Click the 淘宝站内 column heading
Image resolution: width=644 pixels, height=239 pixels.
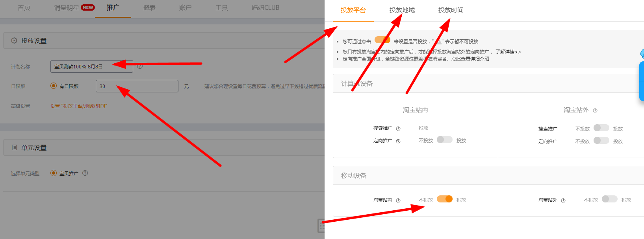pos(415,110)
